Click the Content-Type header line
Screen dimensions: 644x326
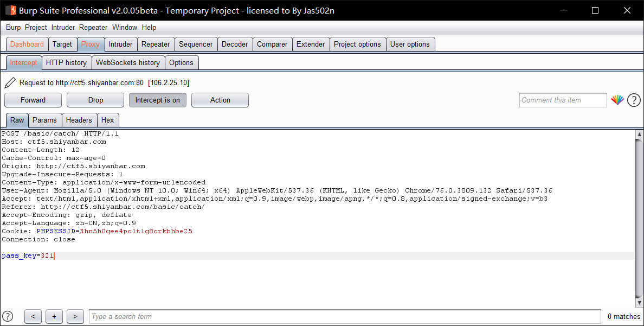click(x=104, y=182)
